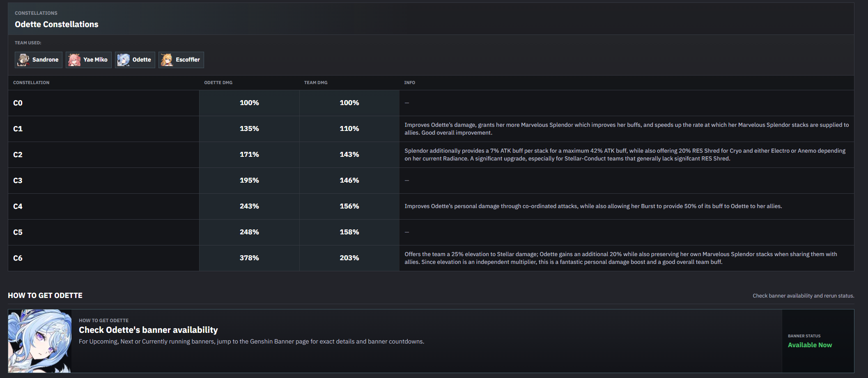The image size is (868, 378).
Task: Click the Team DMG column header
Action: click(316, 83)
